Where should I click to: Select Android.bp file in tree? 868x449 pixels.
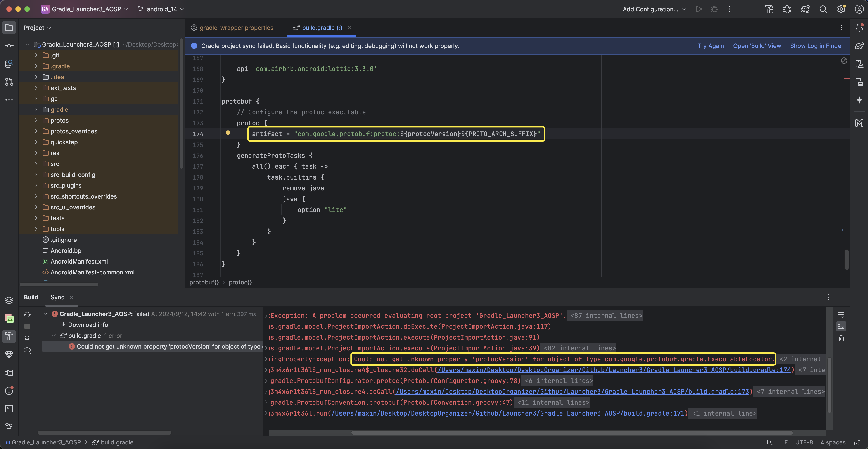66,250
